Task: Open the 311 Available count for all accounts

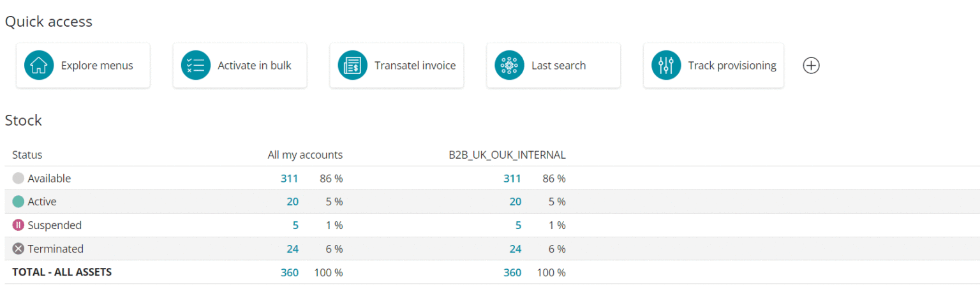Action: (290, 179)
